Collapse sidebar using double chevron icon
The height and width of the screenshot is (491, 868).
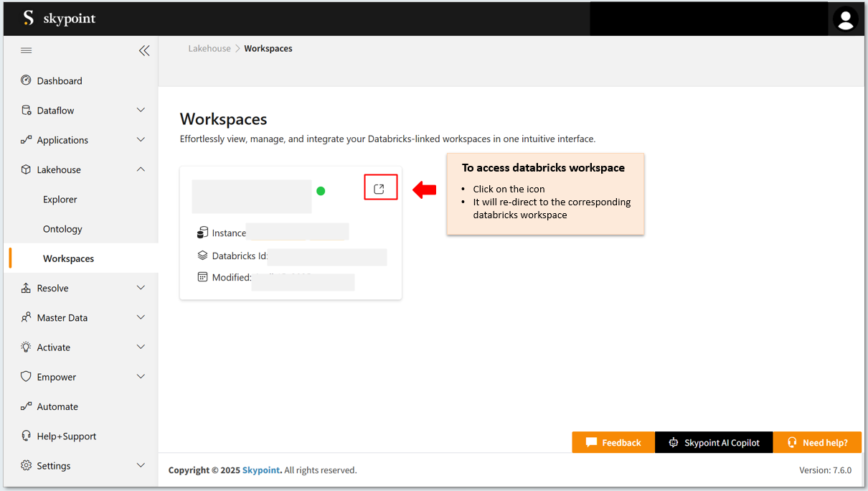coord(144,50)
